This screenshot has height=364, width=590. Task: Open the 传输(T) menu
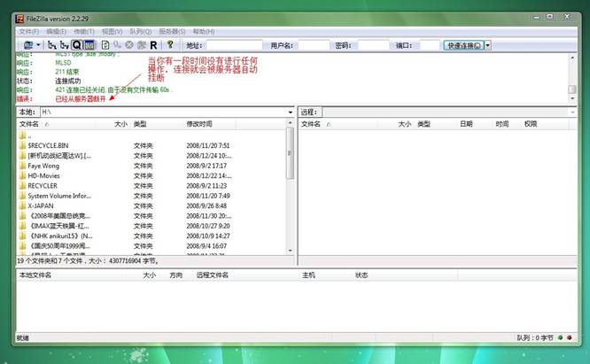pos(84,31)
